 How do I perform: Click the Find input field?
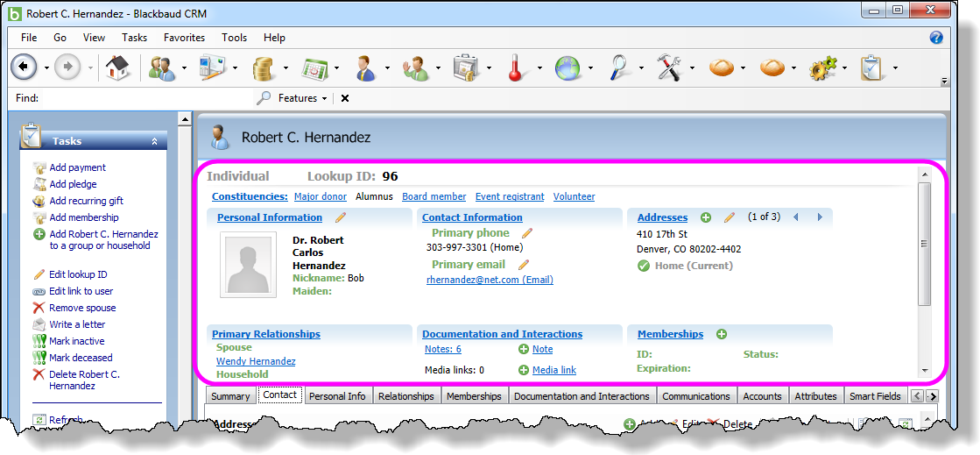point(147,98)
